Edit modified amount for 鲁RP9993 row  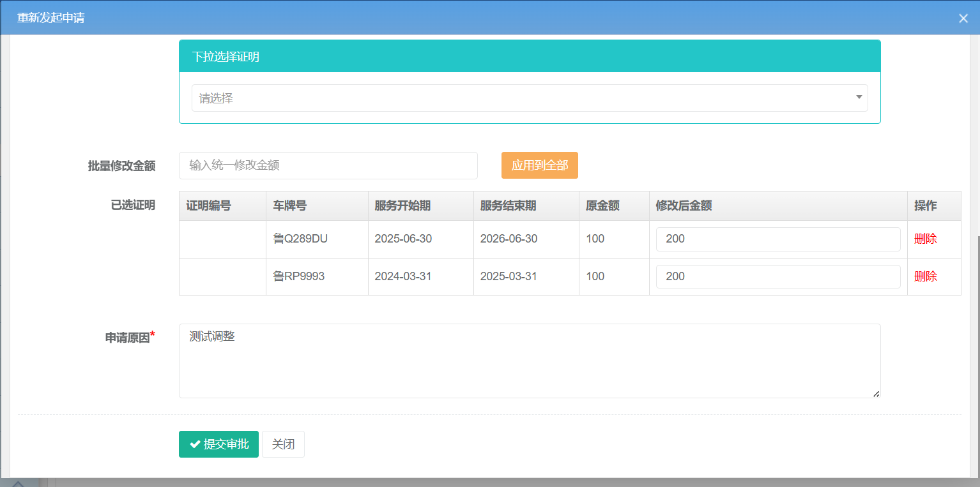pyautogui.click(x=777, y=277)
